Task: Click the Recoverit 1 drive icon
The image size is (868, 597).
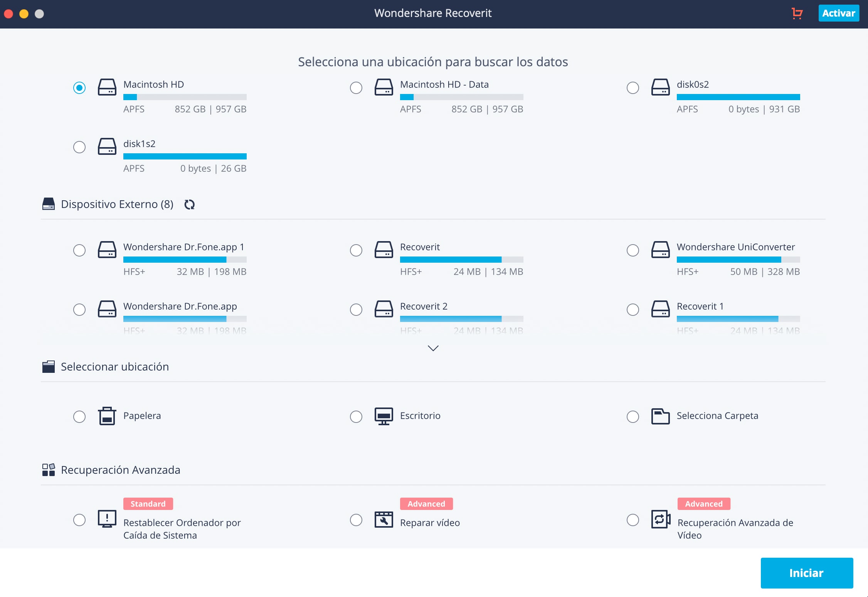Action: [x=661, y=309]
